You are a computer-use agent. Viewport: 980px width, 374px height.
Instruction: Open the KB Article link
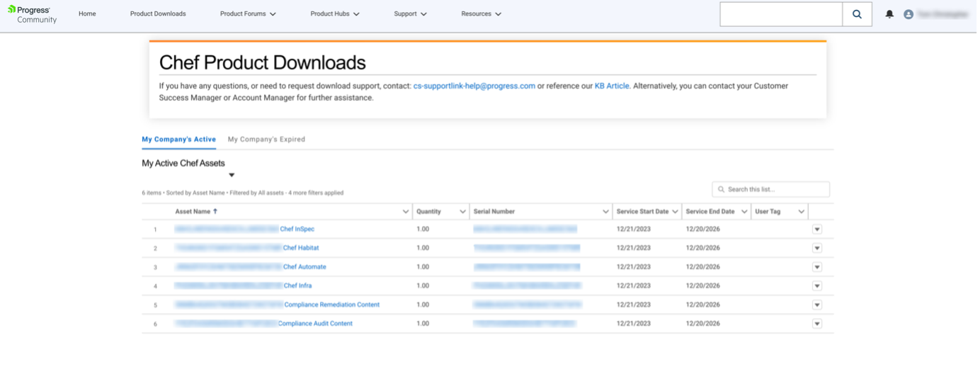point(612,86)
